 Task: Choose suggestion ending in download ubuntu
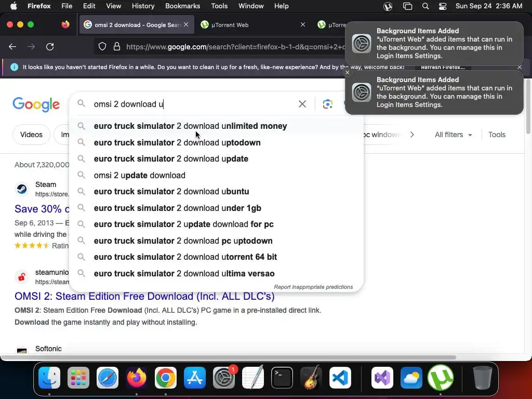(x=217, y=191)
